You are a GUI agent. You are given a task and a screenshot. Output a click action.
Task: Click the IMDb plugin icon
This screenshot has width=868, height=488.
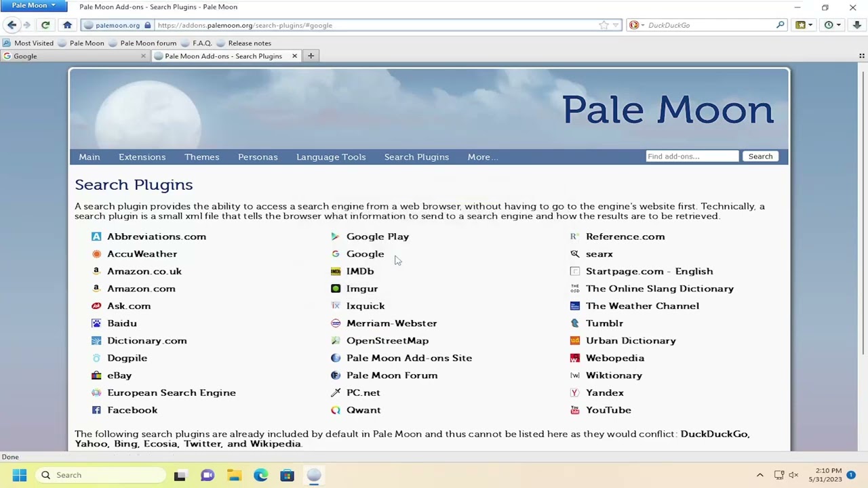[x=336, y=271]
